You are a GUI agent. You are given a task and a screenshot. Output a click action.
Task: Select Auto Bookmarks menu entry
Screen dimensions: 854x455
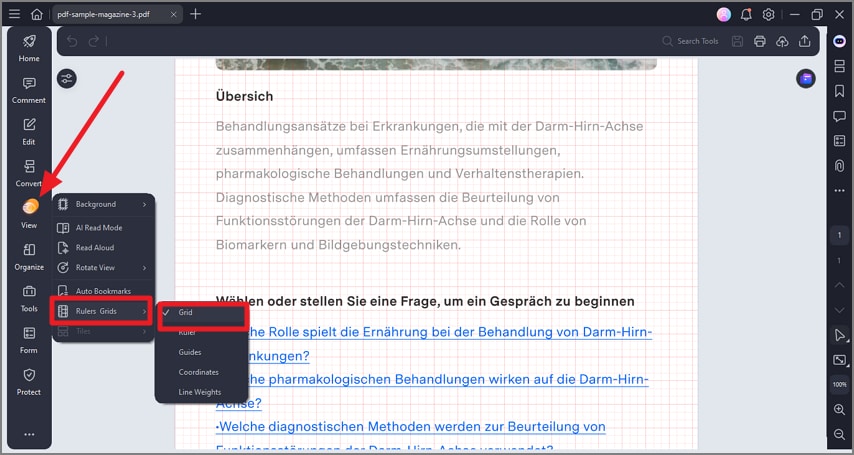click(x=103, y=291)
